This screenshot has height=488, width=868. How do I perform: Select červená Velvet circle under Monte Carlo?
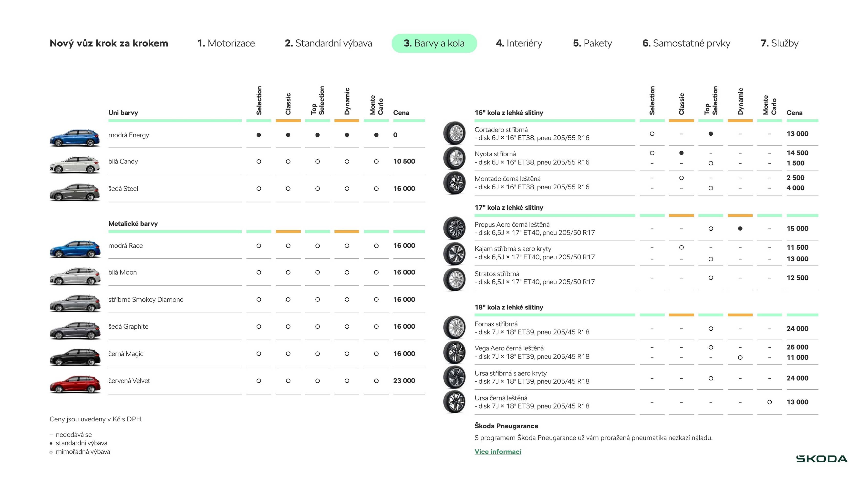click(376, 381)
